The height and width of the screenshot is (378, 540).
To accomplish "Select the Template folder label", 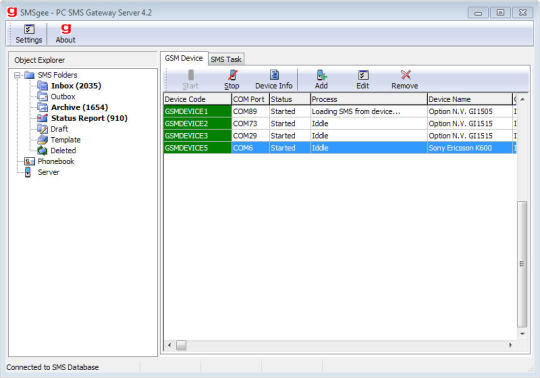I will click(x=65, y=139).
